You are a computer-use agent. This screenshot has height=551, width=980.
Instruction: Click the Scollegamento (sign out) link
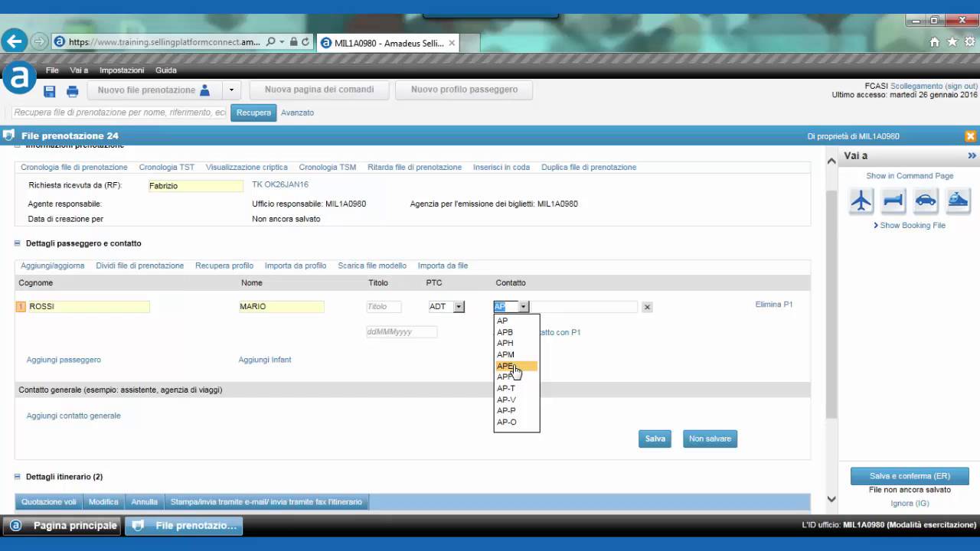934,86
